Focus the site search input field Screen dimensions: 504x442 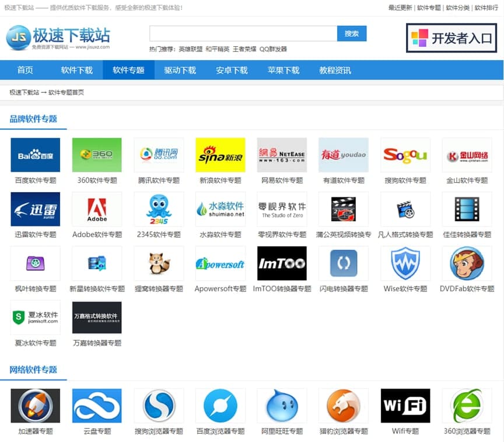(x=243, y=33)
